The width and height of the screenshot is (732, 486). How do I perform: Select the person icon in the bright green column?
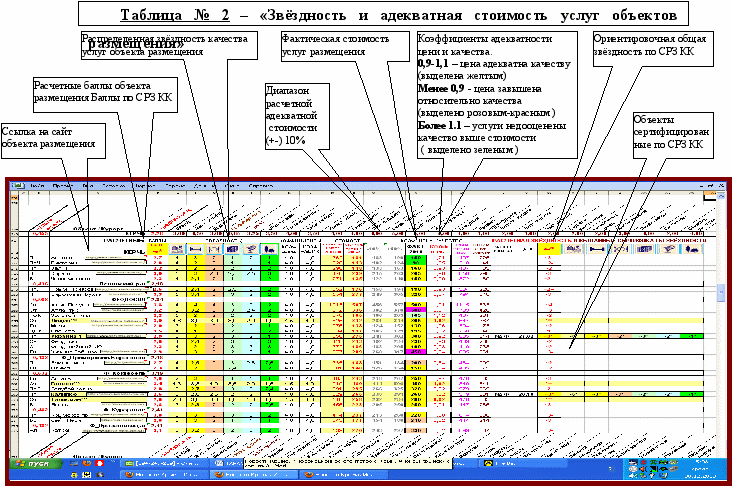click(269, 248)
